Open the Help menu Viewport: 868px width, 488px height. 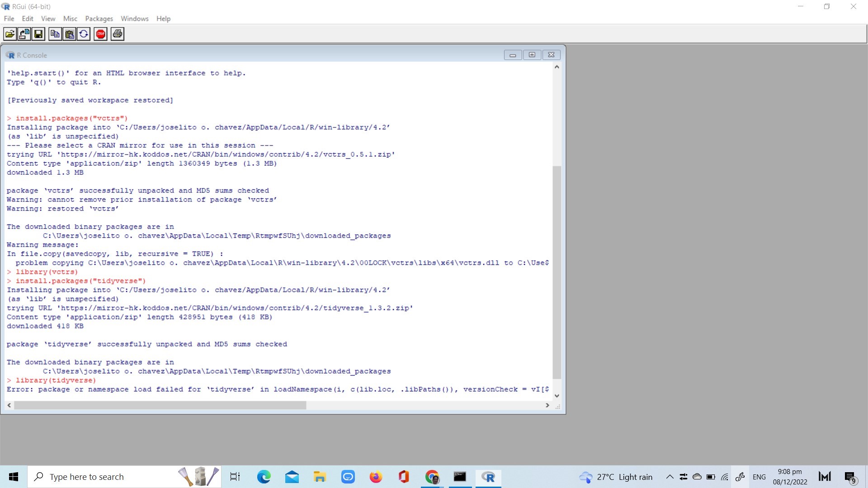(x=164, y=19)
